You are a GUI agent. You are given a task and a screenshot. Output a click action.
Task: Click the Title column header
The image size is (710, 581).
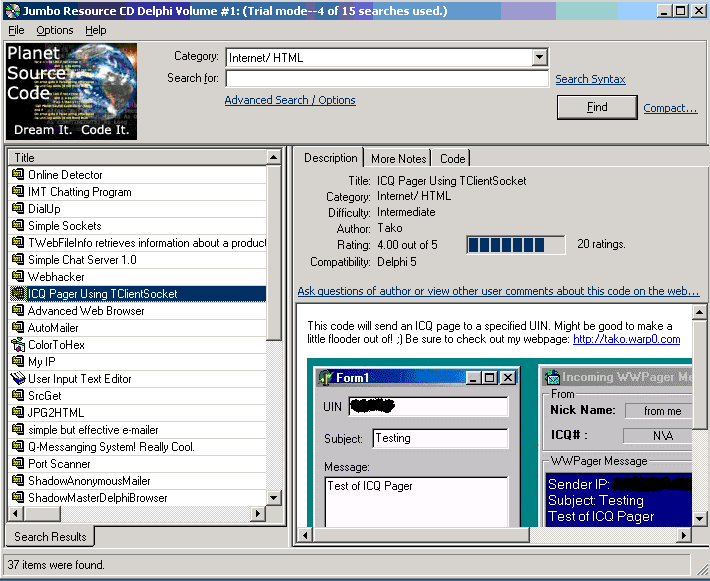point(137,158)
